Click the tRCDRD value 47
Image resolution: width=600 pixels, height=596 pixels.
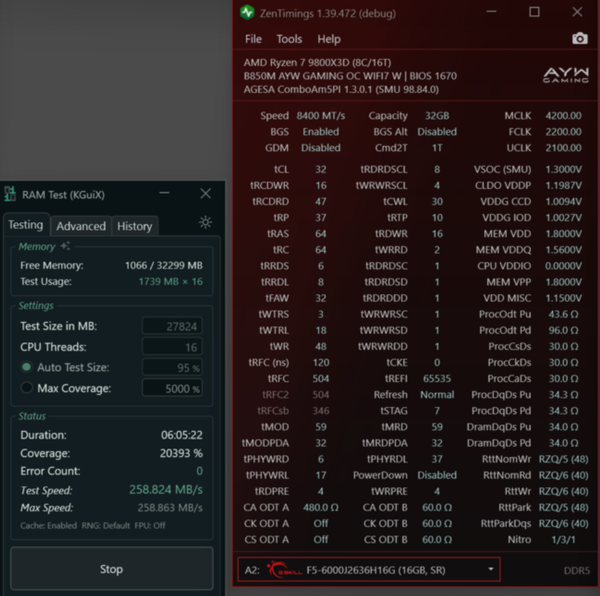321,201
